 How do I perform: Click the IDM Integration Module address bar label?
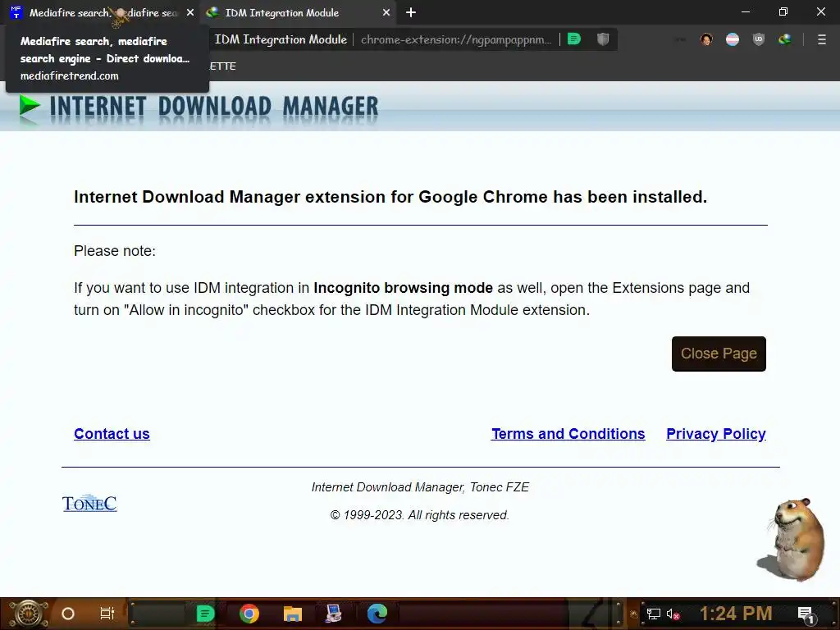pos(281,39)
